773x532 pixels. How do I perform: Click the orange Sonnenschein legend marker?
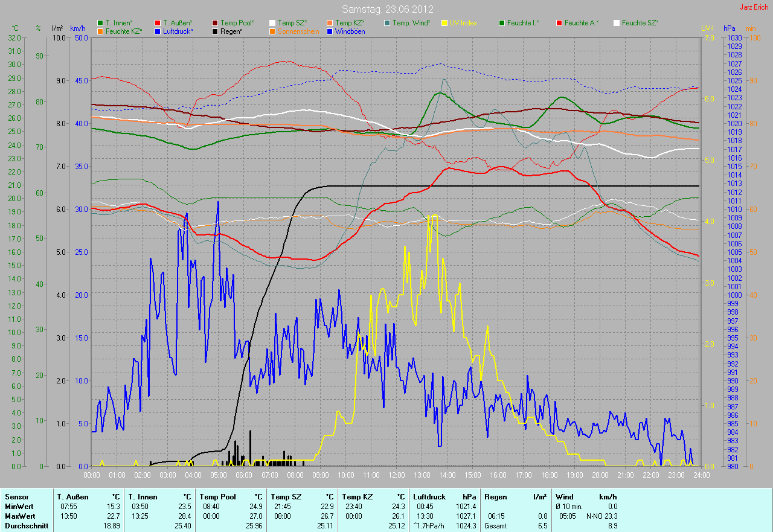click(x=272, y=31)
